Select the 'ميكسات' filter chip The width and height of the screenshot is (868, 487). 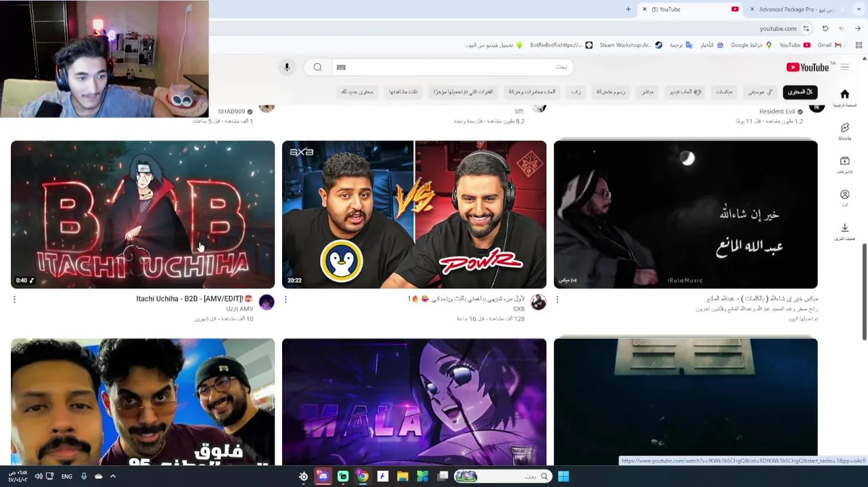[x=724, y=92]
